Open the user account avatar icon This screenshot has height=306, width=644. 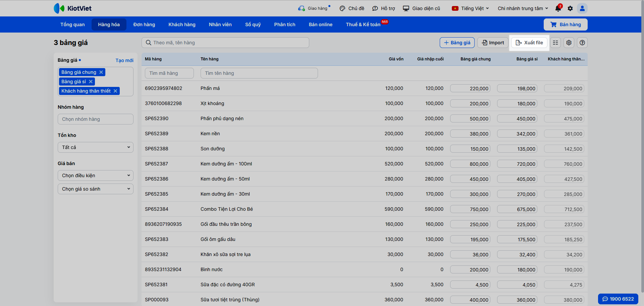(582, 8)
